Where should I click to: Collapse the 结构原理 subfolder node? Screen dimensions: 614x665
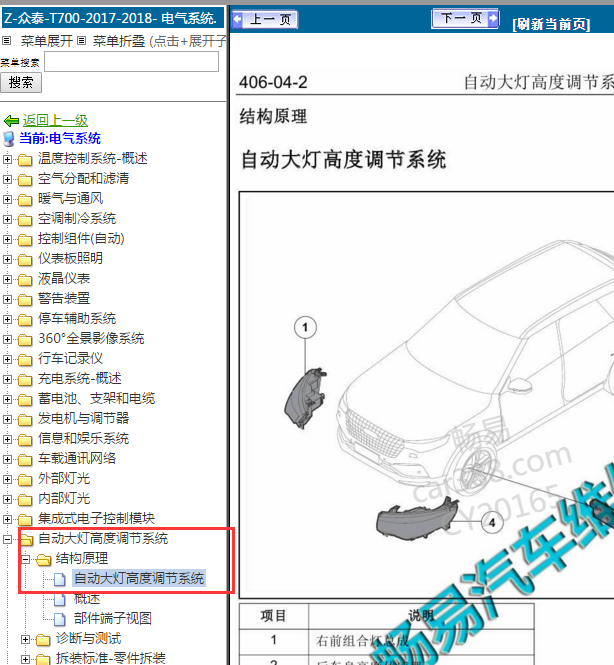25,559
